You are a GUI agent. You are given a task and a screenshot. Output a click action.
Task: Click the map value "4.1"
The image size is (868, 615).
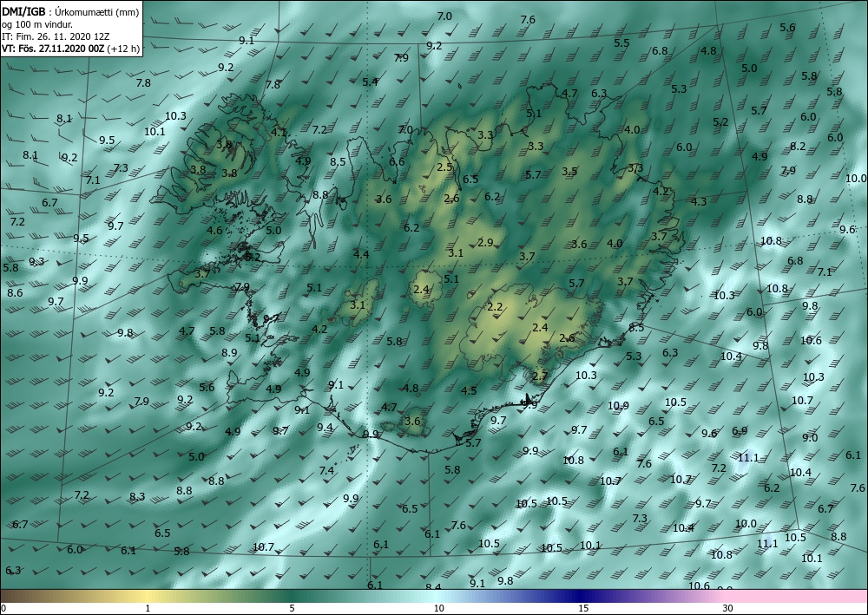(279, 132)
